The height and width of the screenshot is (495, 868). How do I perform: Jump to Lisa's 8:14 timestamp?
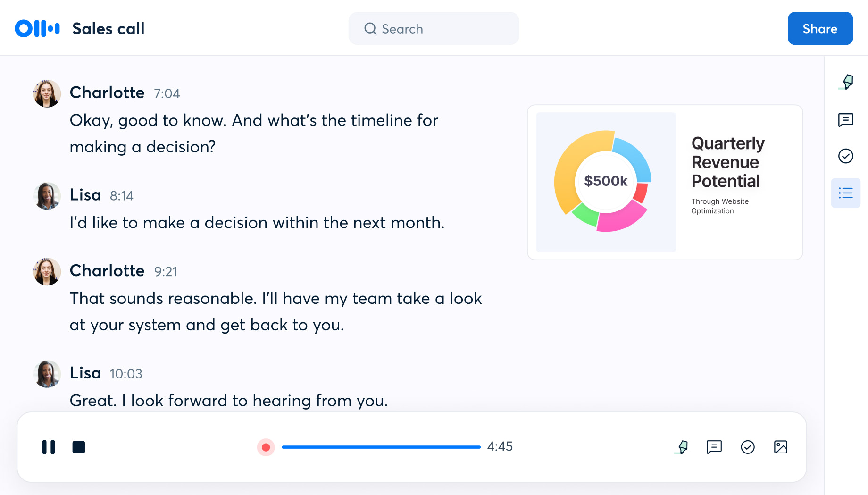click(x=121, y=196)
